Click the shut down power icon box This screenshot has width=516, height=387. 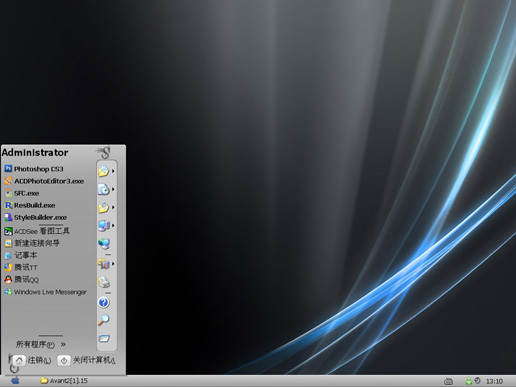[64, 360]
